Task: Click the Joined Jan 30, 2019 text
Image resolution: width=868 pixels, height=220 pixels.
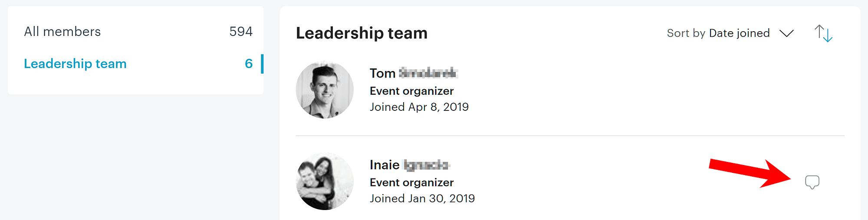Action: click(x=422, y=198)
